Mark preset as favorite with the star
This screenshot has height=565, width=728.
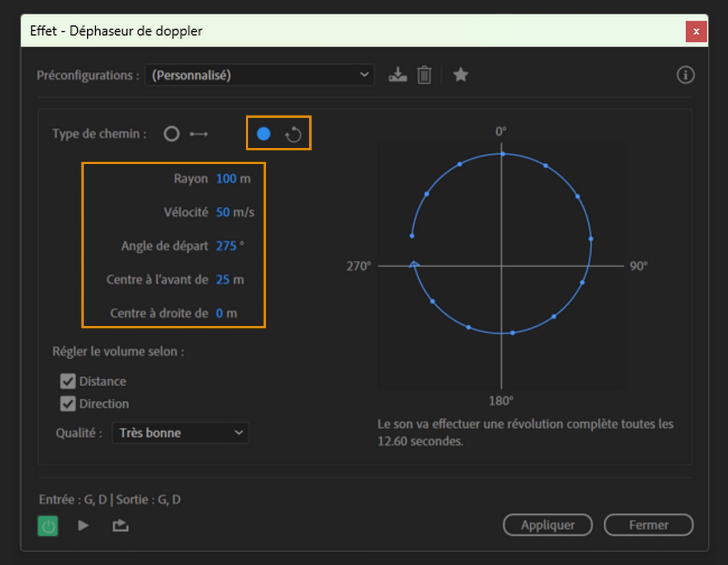click(461, 75)
